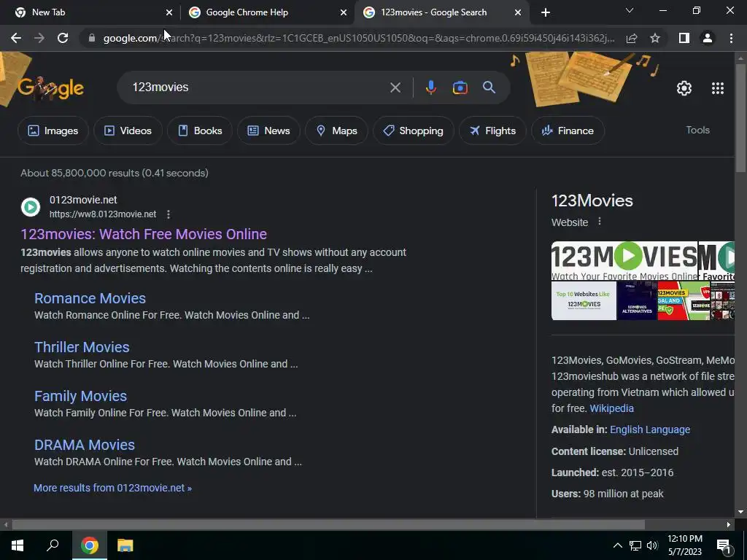Click the Chrome taskbar icon
This screenshot has height=560, width=747.
coord(89,545)
